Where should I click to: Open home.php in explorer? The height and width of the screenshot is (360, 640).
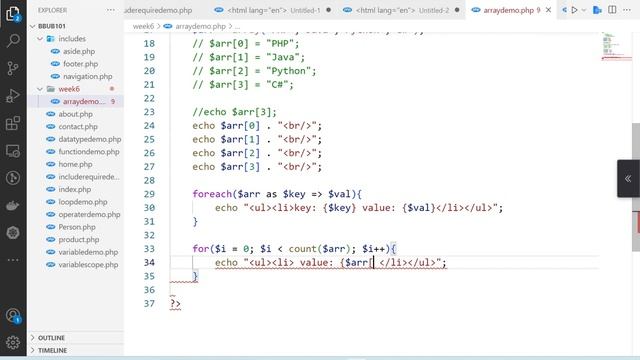pyautogui.click(x=76, y=164)
